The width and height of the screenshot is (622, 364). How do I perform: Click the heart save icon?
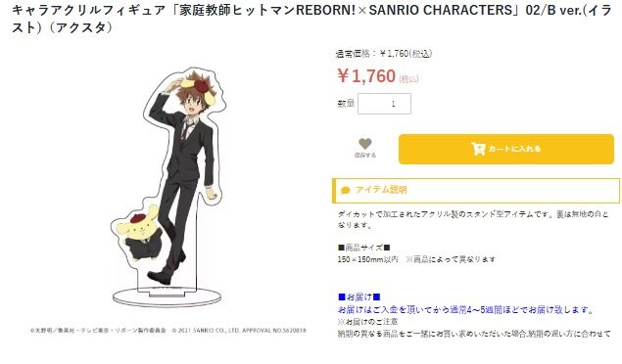[365, 144]
